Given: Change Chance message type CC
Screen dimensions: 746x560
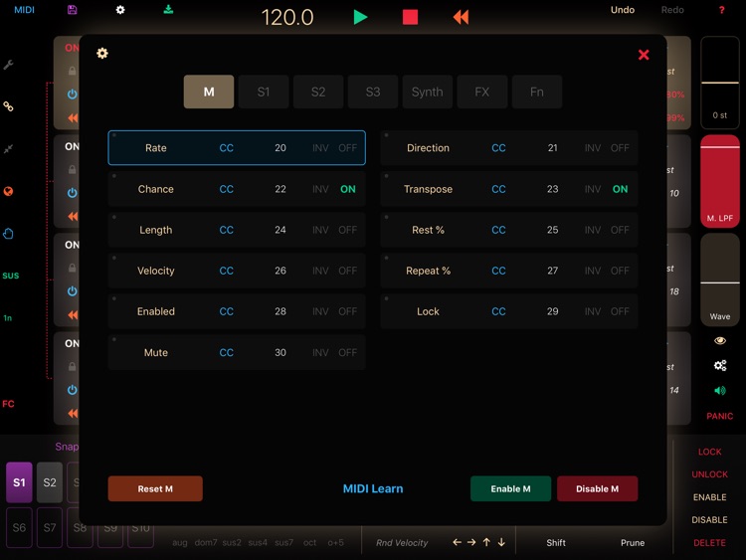Looking at the screenshot, I should point(227,189).
